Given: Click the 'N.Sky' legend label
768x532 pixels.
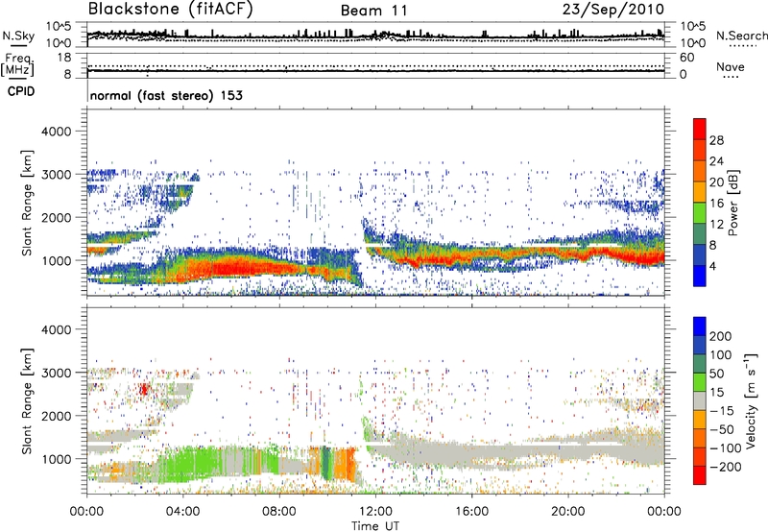Looking at the screenshot, I should pos(18,36).
